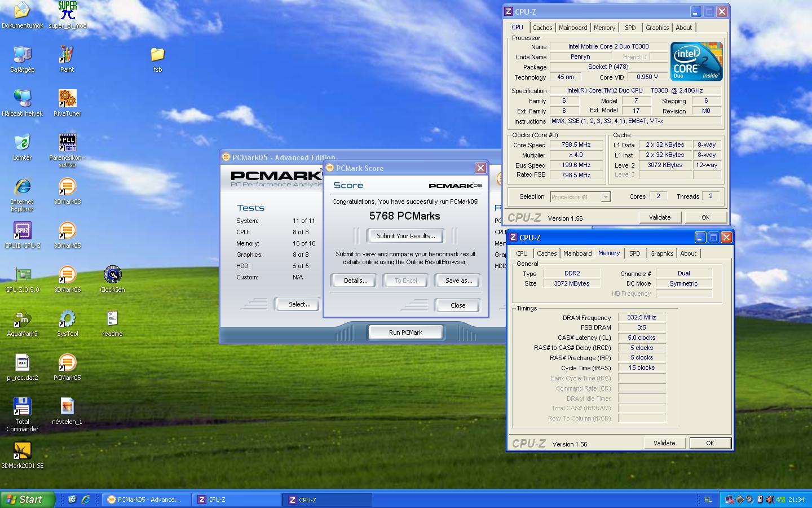This screenshot has height=508, width=812.
Task: Open ClockGen desktop icon
Action: (x=112, y=279)
